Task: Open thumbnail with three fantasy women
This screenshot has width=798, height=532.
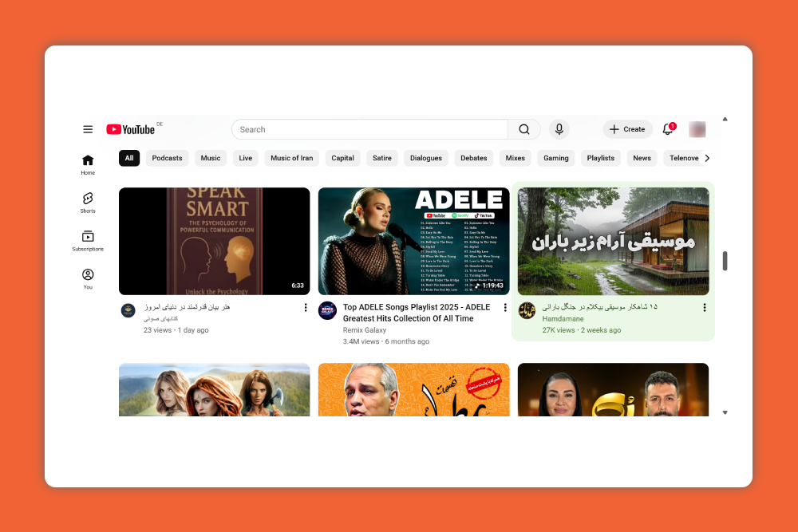Action: point(214,389)
